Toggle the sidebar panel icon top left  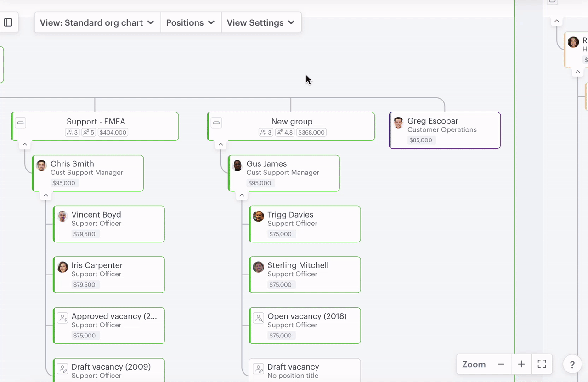[8, 22]
